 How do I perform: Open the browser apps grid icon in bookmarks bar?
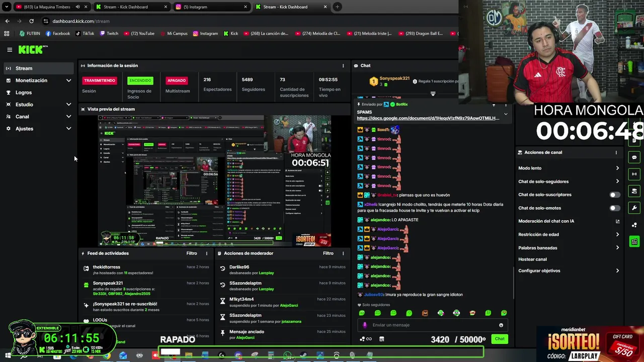pos(7,34)
